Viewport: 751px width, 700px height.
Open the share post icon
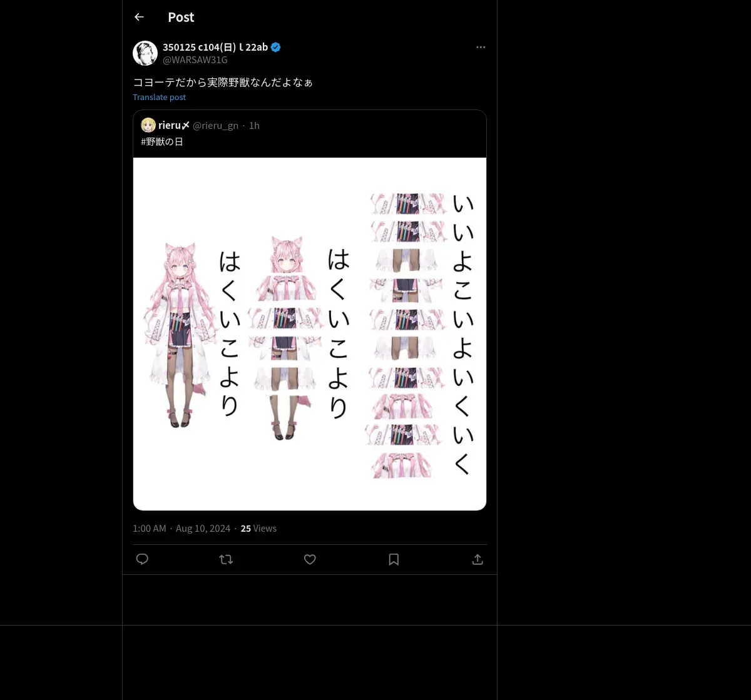pyautogui.click(x=478, y=559)
